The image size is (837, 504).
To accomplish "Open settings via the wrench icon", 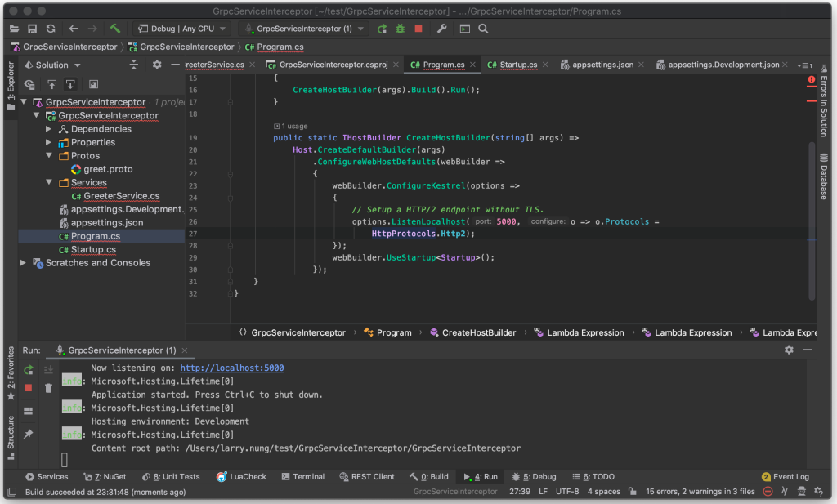I will tap(441, 29).
